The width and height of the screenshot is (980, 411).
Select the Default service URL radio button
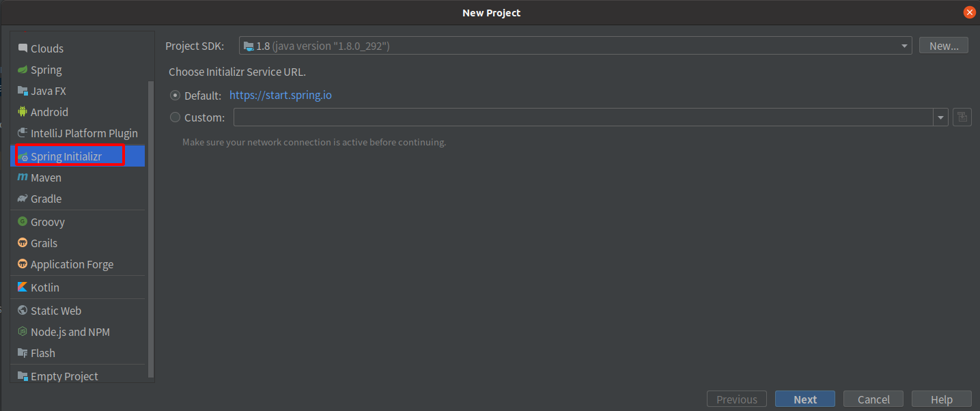point(175,96)
